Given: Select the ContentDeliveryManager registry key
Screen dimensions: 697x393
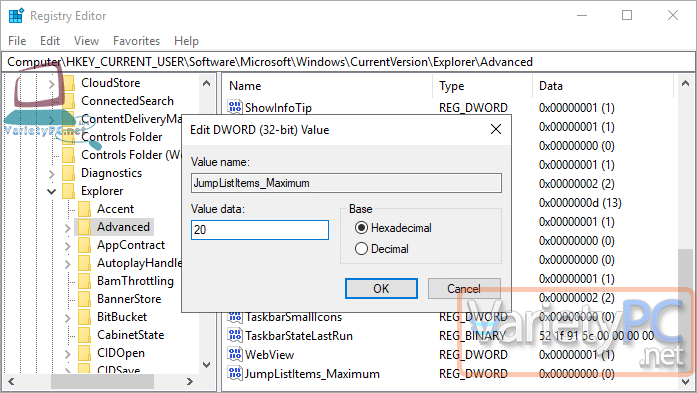Looking at the screenshot, I should (x=131, y=119).
